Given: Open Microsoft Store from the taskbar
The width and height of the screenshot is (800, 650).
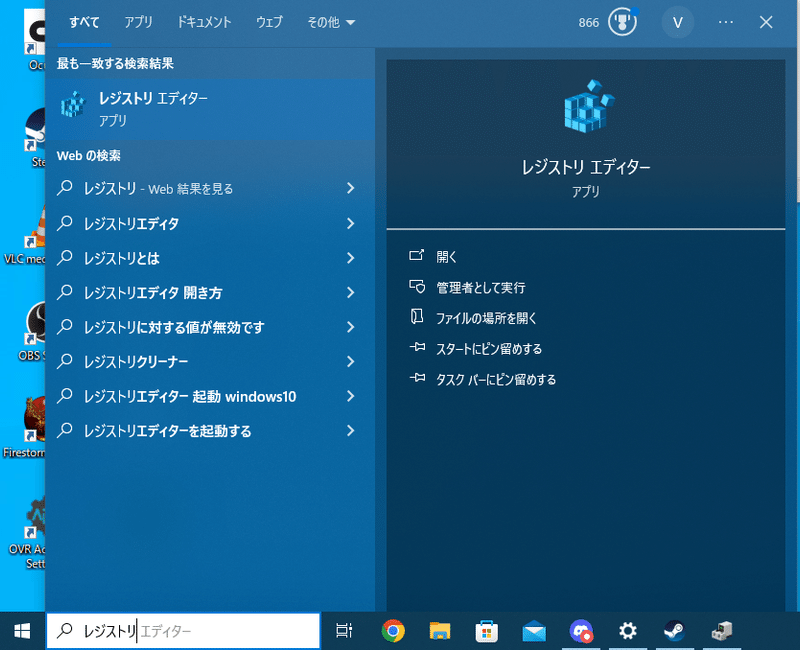Looking at the screenshot, I should click(486, 631).
